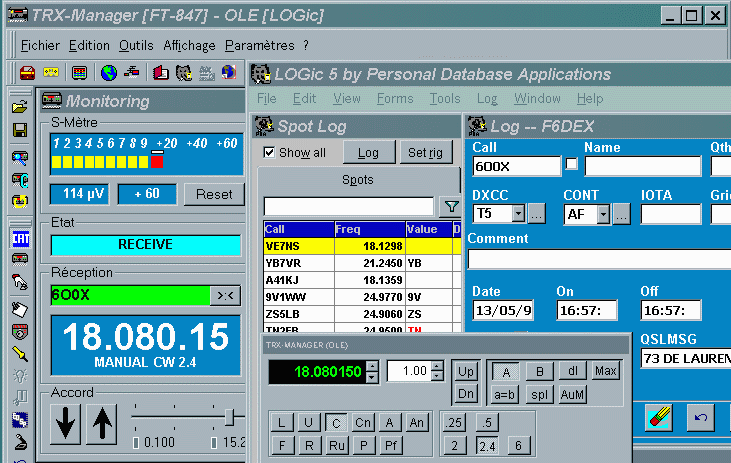
Task: Open the red logbook toolbar icon
Action: pyautogui.click(x=161, y=73)
